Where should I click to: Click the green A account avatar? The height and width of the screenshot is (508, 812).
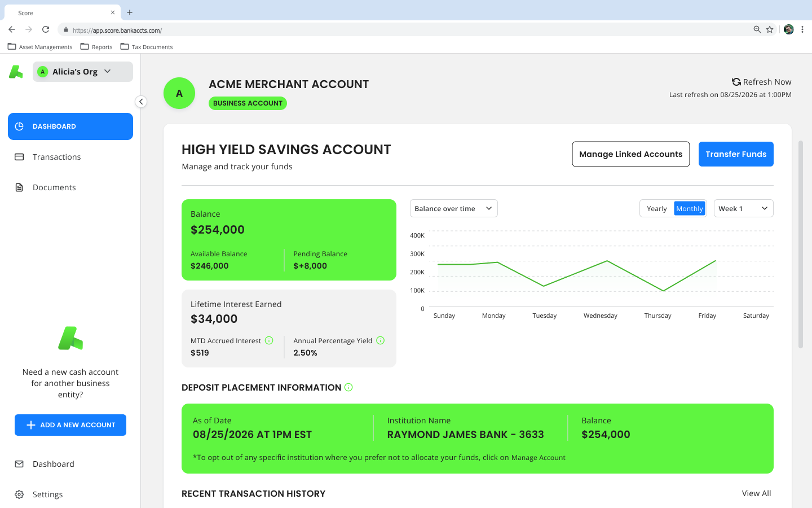179,93
